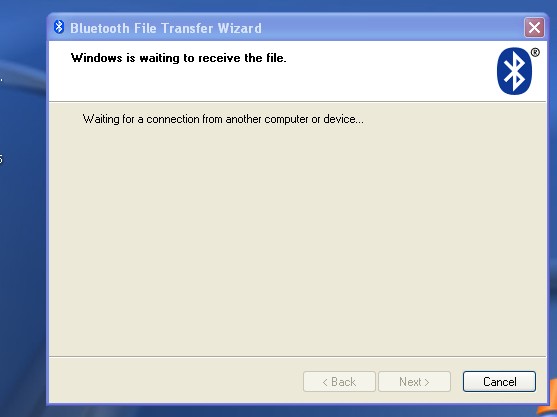Viewport: 557px width, 417px height.
Task: Click the disabled Next button
Action: click(414, 381)
